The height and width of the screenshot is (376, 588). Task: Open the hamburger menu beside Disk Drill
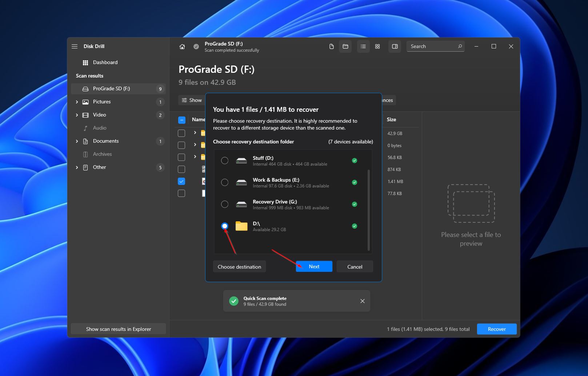pos(75,46)
